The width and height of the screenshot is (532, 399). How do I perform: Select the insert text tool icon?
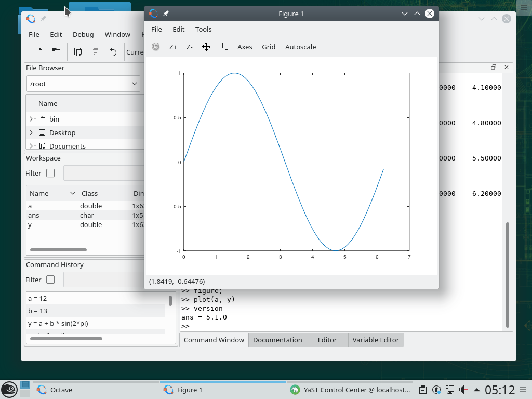tap(223, 47)
